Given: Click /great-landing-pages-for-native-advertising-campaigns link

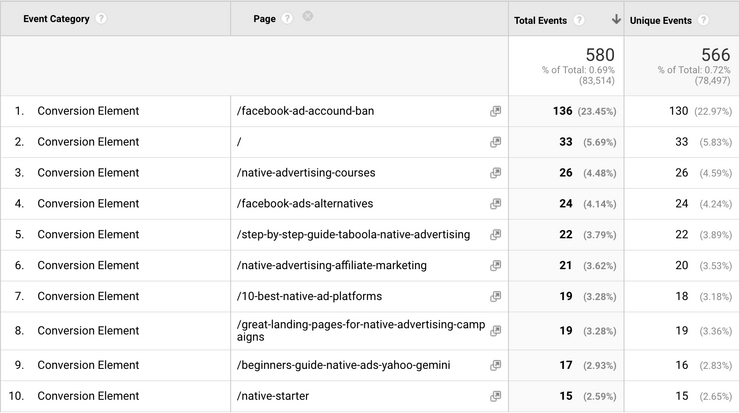Looking at the screenshot, I should [x=360, y=331].
